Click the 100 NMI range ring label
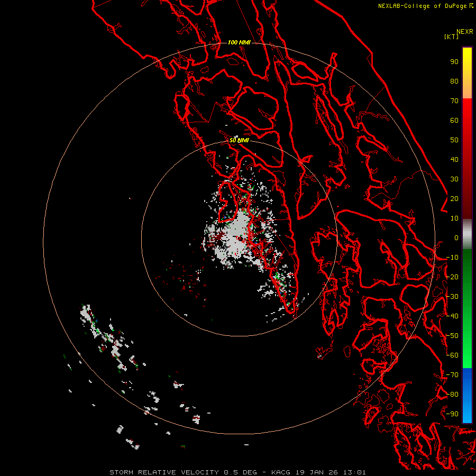The image size is (476, 476). pos(239,42)
